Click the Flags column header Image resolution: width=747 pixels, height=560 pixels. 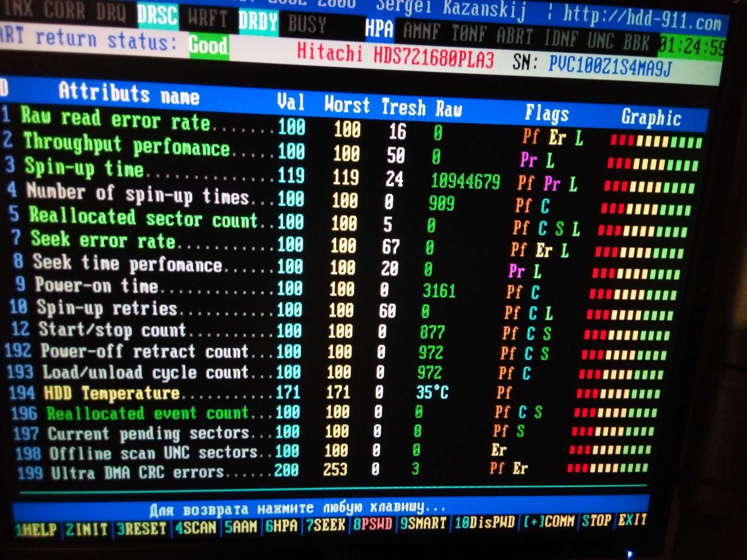(547, 114)
